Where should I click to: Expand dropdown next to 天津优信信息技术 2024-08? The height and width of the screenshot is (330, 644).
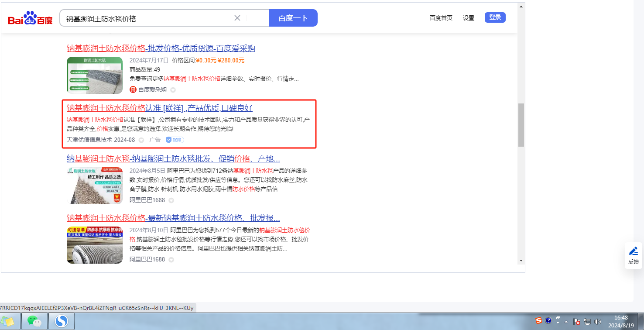pos(141,140)
